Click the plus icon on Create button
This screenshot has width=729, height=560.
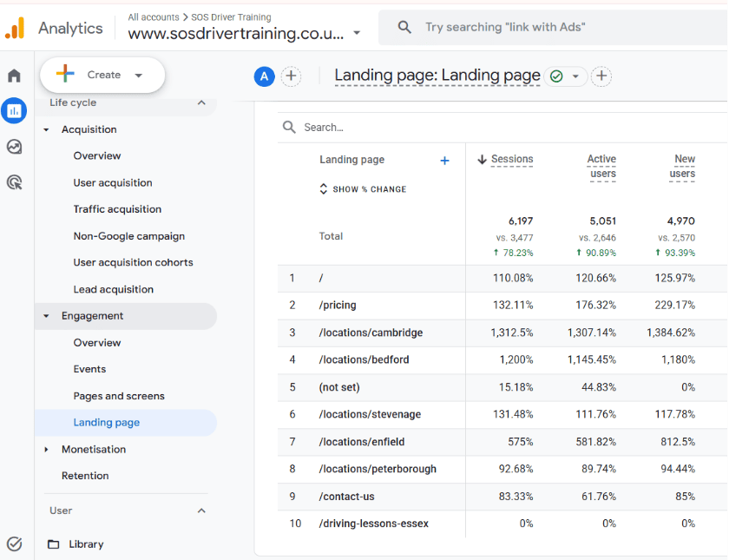click(x=65, y=74)
